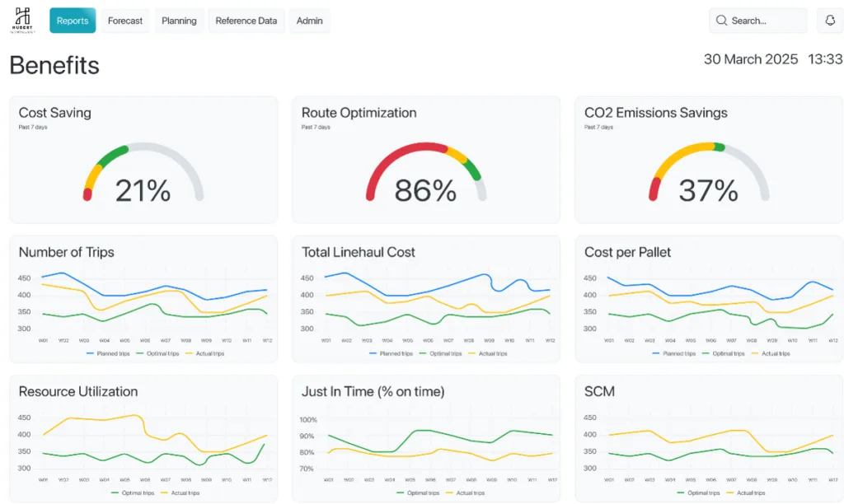Viewport: 844px width, 504px height.
Task: Go to the Planning tab
Action: coord(179,21)
